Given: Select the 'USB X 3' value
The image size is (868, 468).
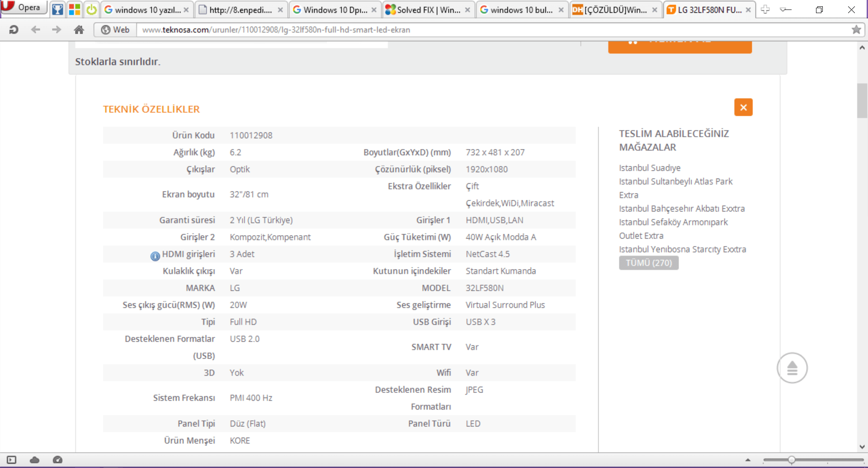Looking at the screenshot, I should [481, 322].
